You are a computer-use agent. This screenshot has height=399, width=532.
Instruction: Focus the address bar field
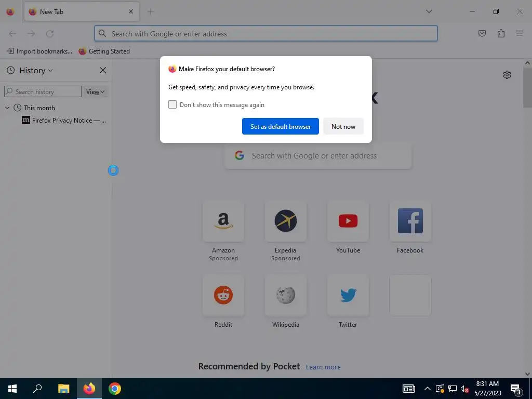point(265,34)
